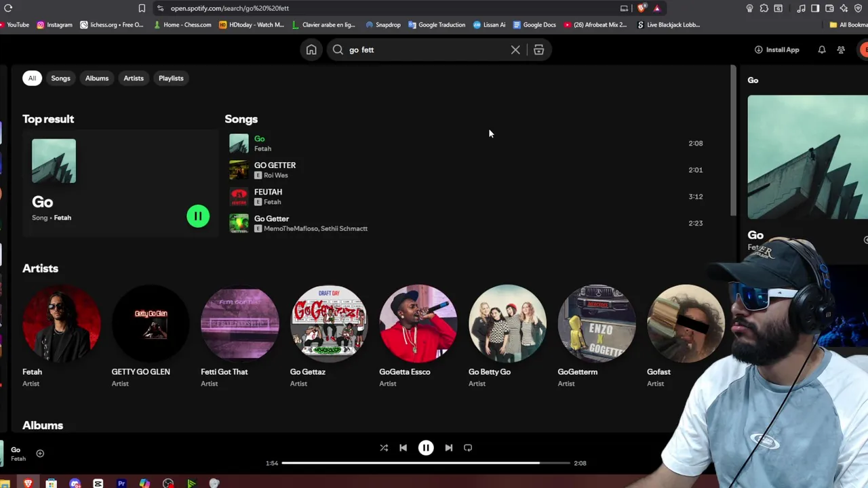This screenshot has width=868, height=488.
Task: Click the Go title in Now Playing panel
Action: tap(755, 235)
